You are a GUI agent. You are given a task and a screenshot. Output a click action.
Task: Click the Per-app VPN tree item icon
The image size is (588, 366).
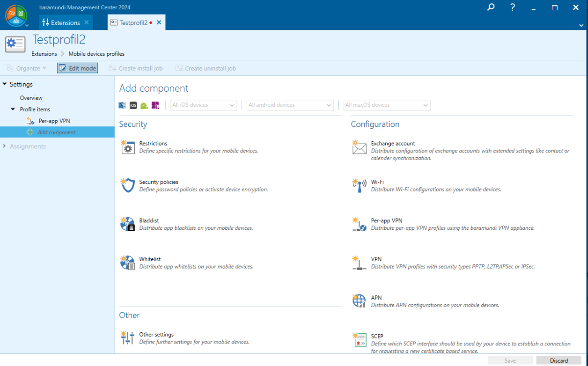click(x=30, y=121)
